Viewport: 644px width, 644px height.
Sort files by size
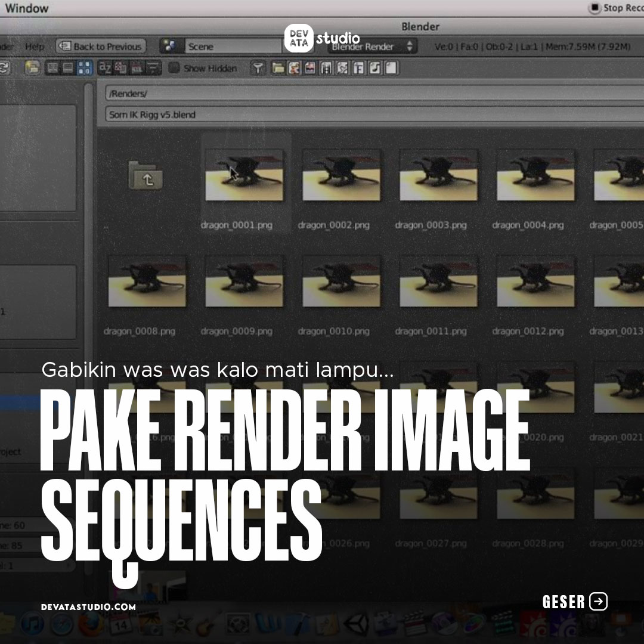153,68
